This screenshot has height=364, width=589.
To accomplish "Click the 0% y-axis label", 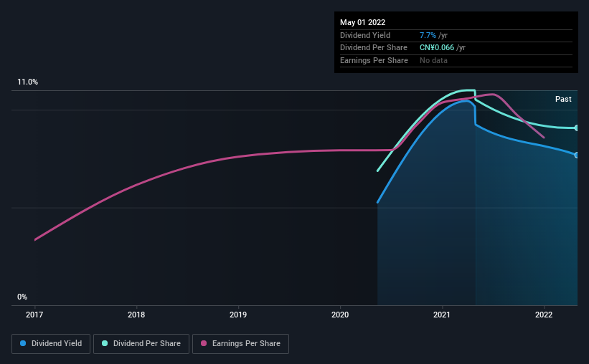I will tap(22, 297).
